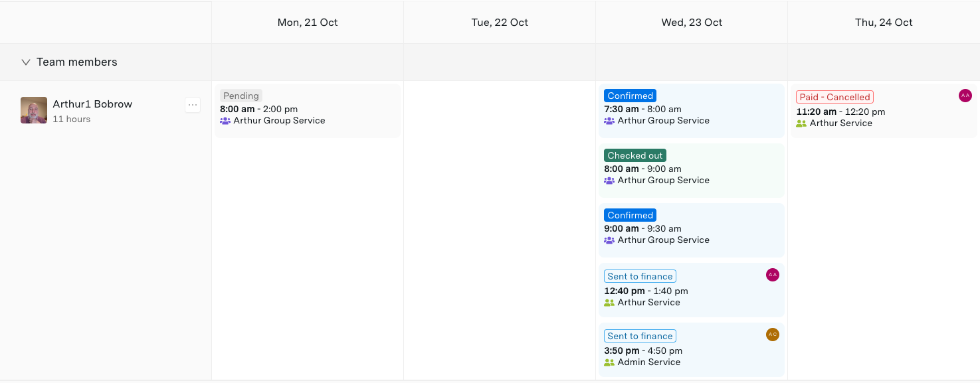Click the group service icon on Pending appointment
This screenshot has width=980, height=383.
tap(226, 120)
